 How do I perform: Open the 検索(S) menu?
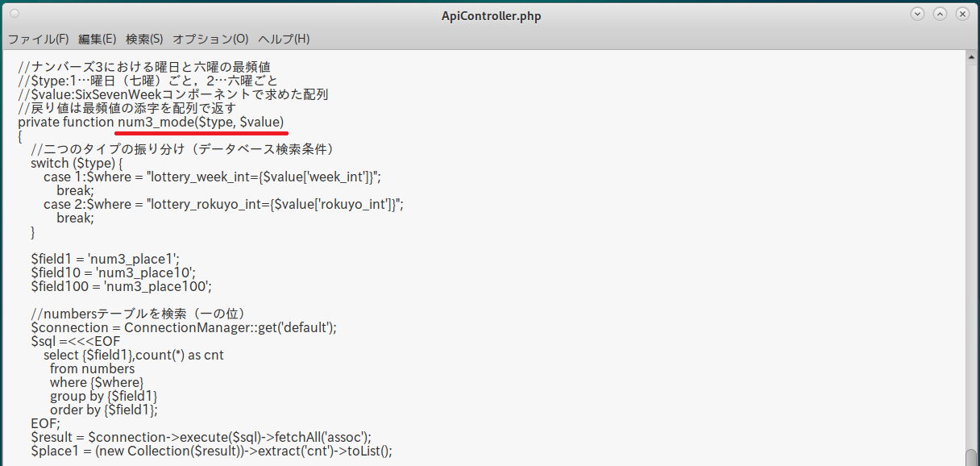pyautogui.click(x=144, y=39)
